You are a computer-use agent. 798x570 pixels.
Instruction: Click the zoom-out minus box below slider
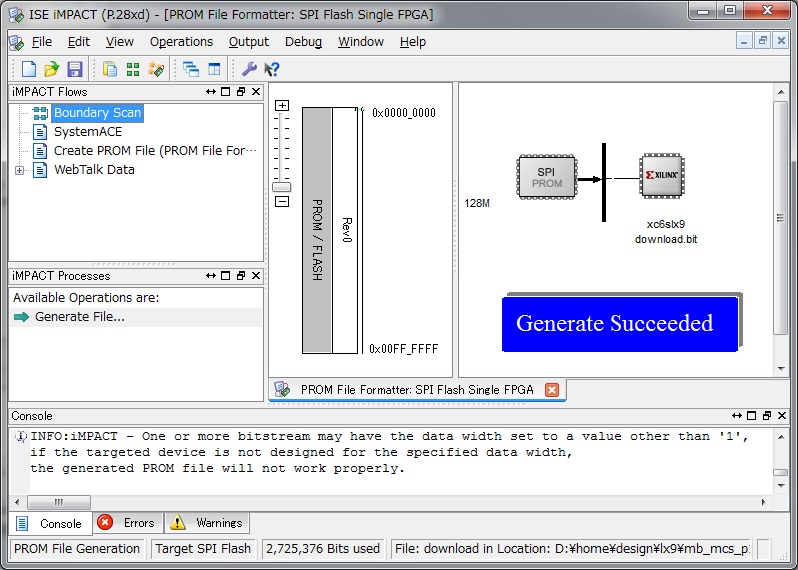tap(282, 202)
